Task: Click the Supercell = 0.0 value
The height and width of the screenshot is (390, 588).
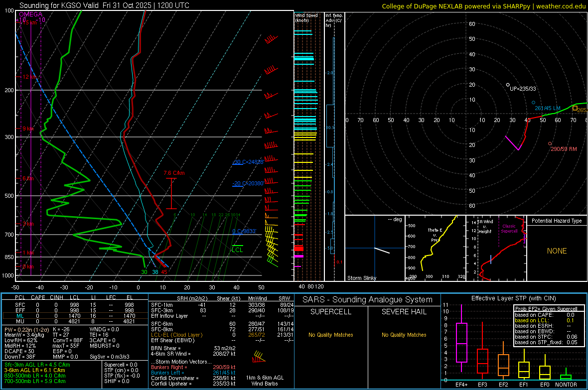Action: (121, 365)
